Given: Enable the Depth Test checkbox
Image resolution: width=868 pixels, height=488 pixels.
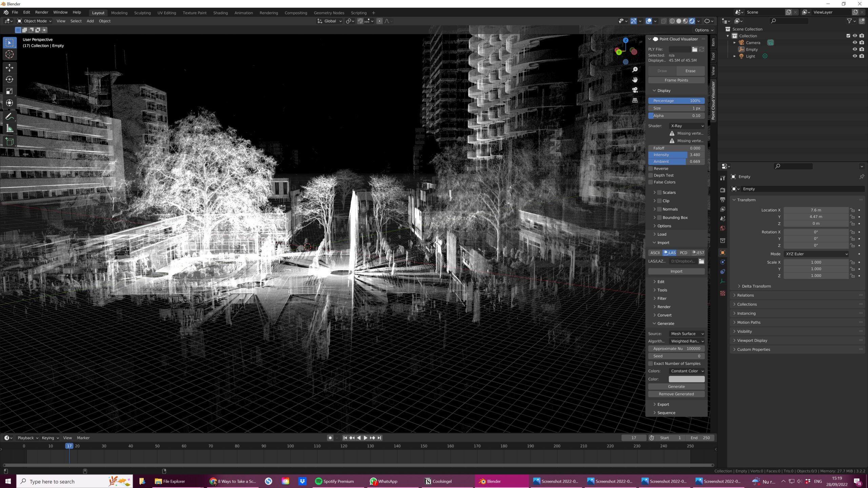Looking at the screenshot, I should [651, 175].
